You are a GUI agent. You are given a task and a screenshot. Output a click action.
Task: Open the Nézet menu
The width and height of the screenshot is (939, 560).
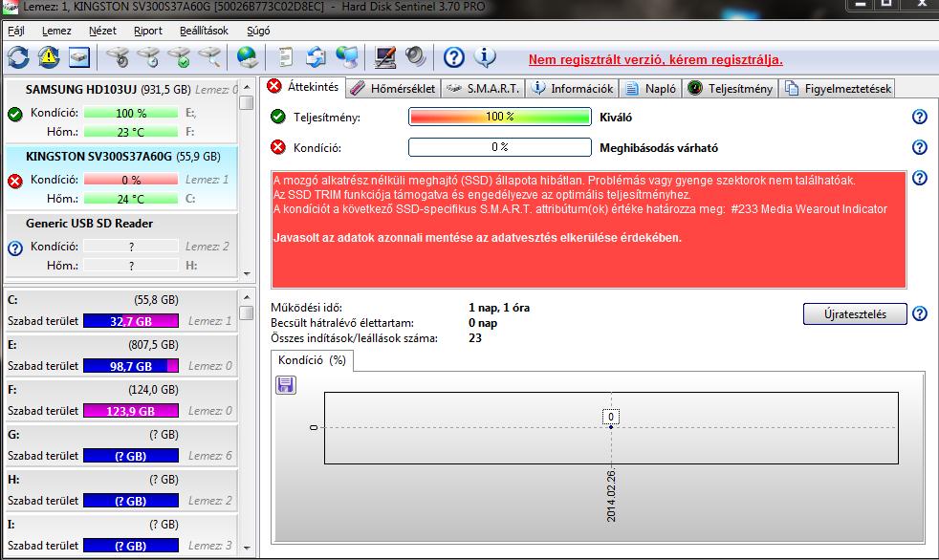(102, 31)
